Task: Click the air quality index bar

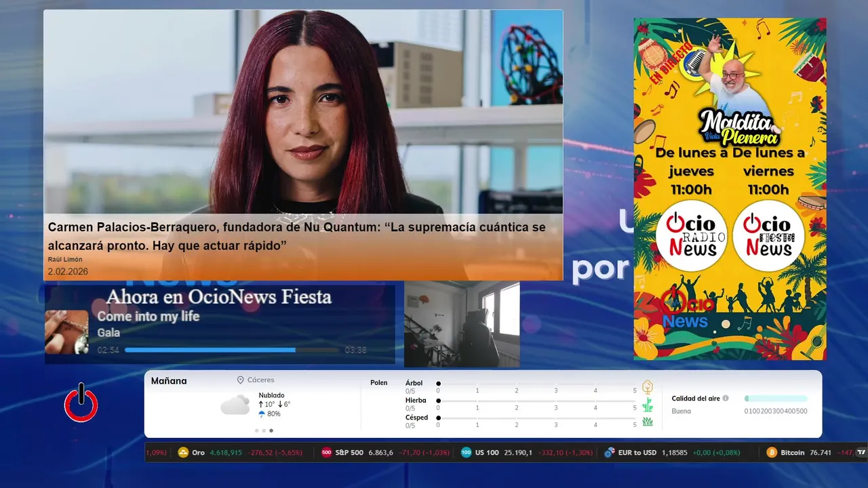Action: point(776,399)
